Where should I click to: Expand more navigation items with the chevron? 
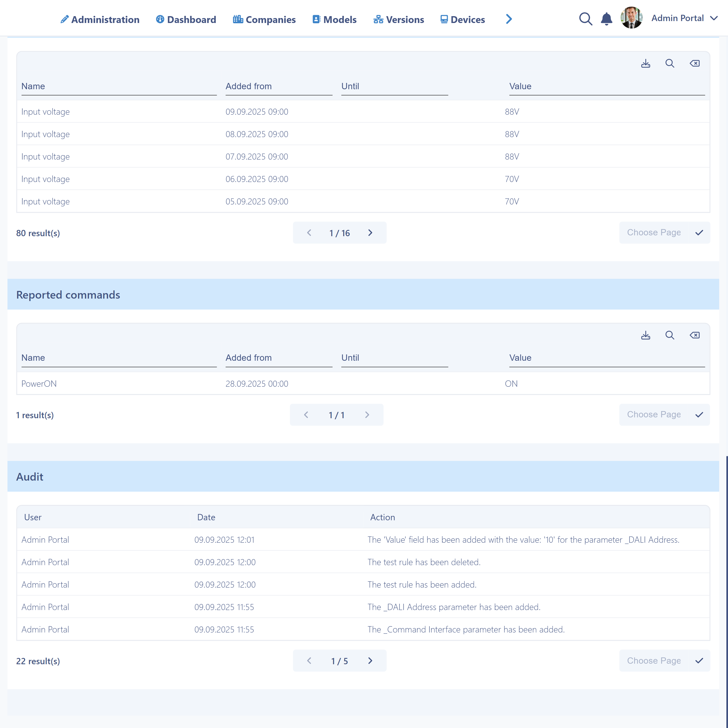pos(508,19)
